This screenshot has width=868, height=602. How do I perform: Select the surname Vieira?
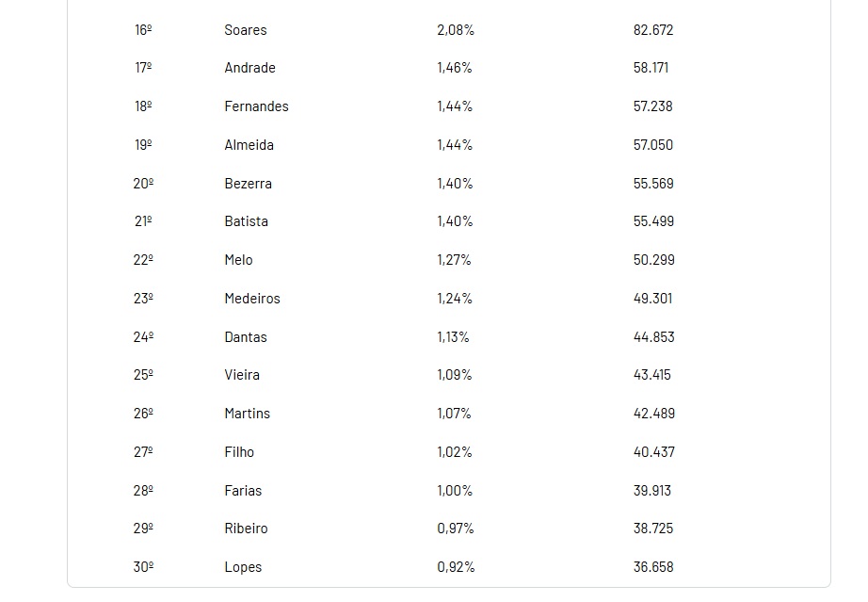click(x=242, y=375)
